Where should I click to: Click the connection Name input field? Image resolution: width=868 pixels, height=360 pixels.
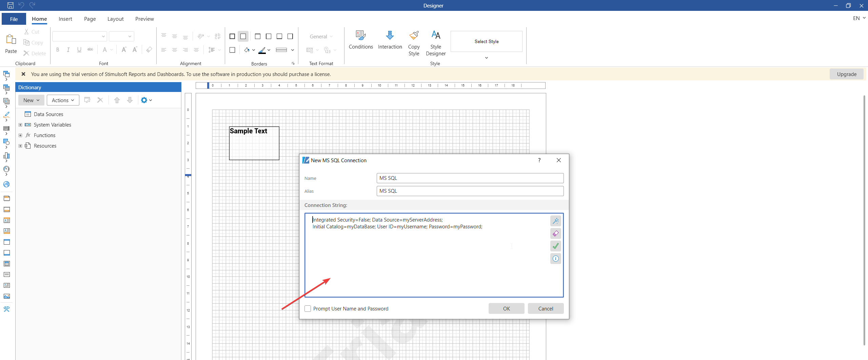[470, 178]
